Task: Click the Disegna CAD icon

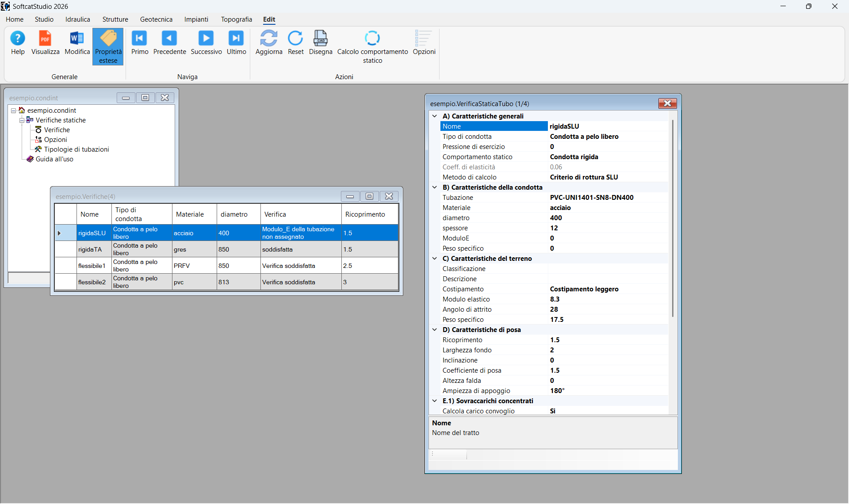Action: pyautogui.click(x=321, y=38)
